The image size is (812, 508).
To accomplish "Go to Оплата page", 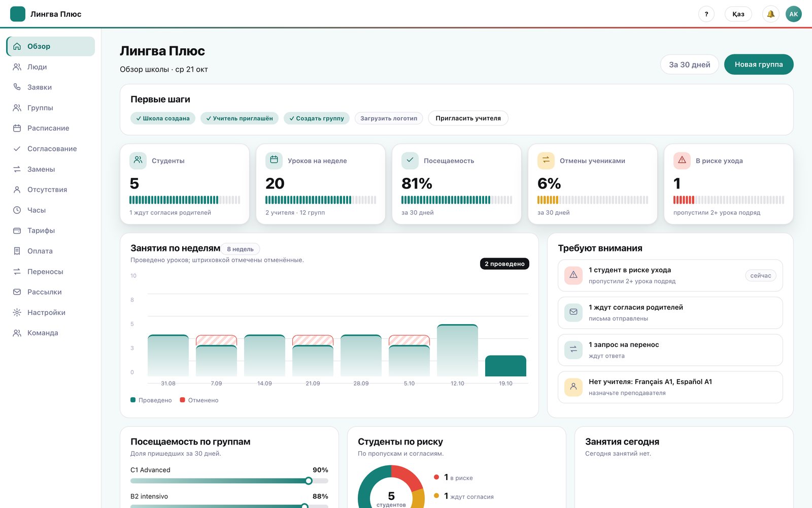I will click(51, 251).
